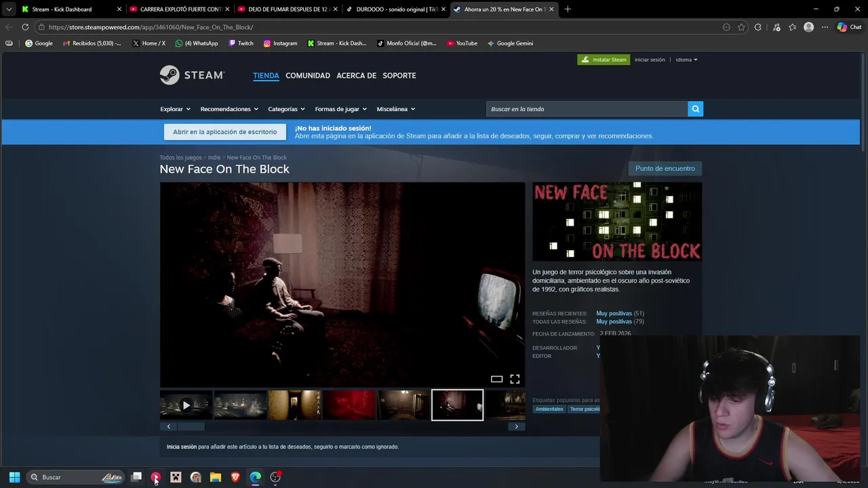Reload the page with browser refresh icon
Image resolution: width=868 pixels, height=488 pixels.
pyautogui.click(x=25, y=27)
